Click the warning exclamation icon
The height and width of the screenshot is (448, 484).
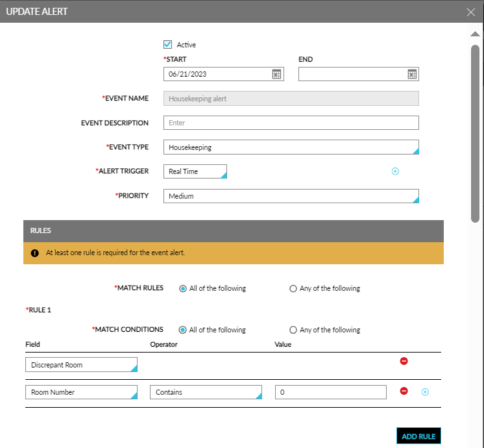pos(35,253)
